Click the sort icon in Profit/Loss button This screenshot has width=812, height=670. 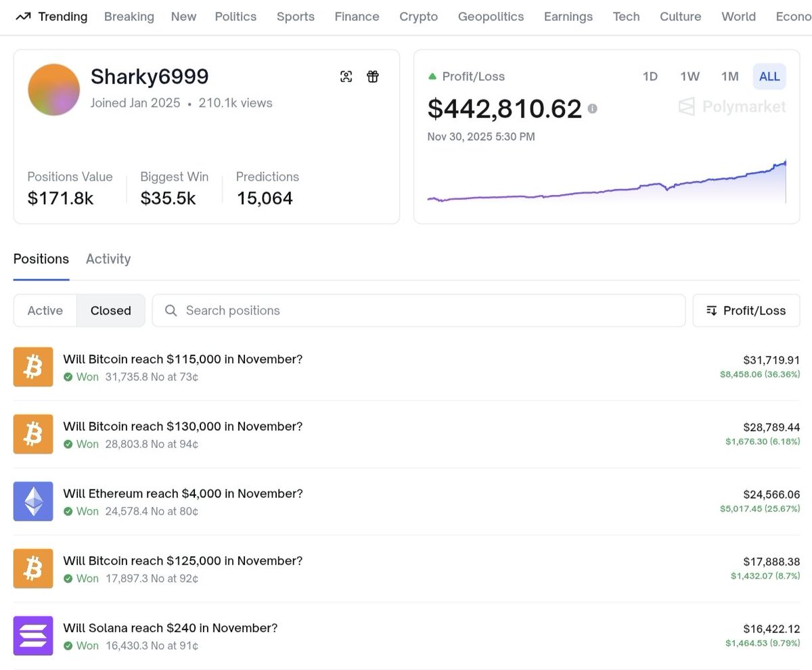(x=711, y=311)
